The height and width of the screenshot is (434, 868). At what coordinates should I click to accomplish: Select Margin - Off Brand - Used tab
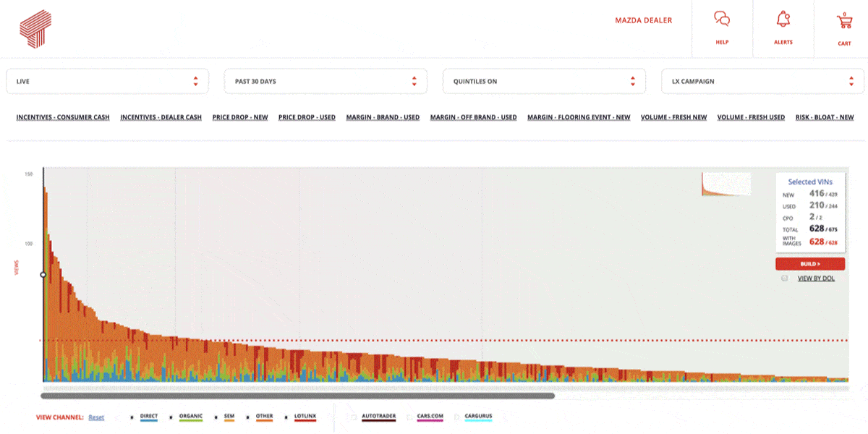click(x=473, y=117)
